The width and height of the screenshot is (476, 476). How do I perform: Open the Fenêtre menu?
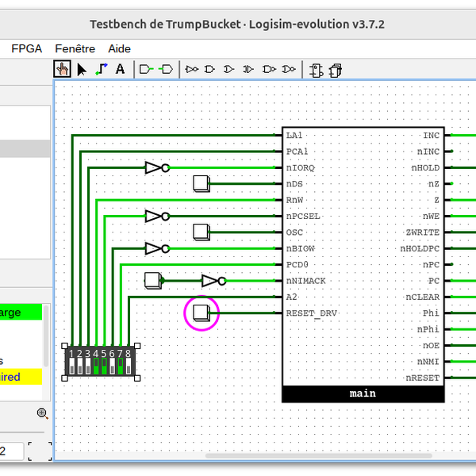click(75, 48)
